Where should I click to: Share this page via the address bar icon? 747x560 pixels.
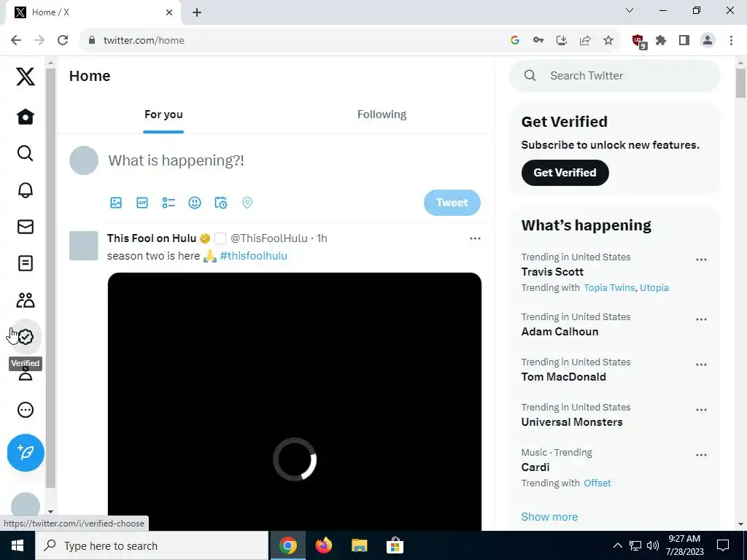585,41
